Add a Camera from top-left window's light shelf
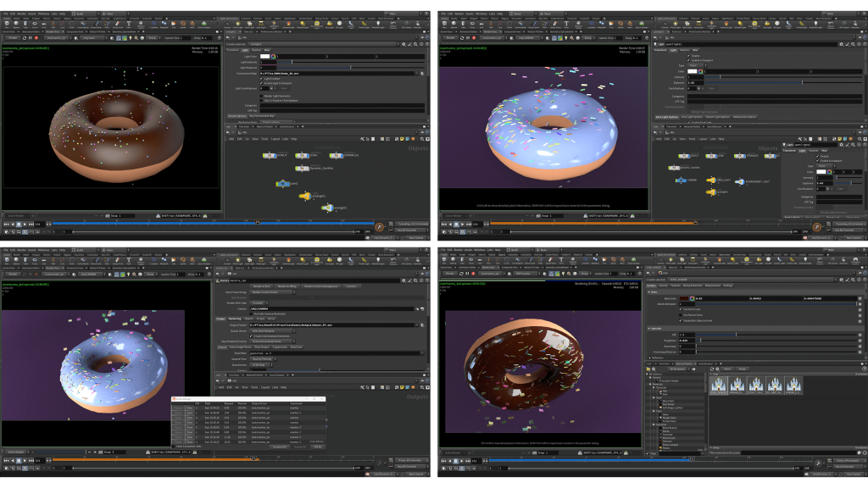This screenshot has height=488, width=868. [x=227, y=25]
